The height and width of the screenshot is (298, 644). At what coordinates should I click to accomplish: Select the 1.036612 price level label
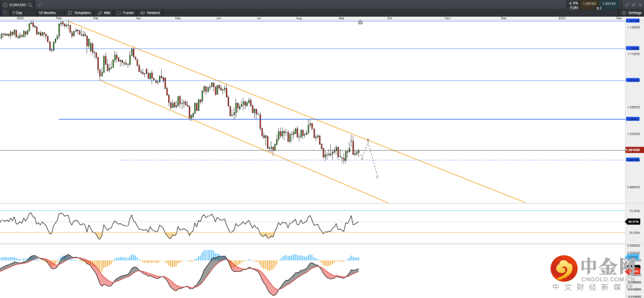pos(633,119)
